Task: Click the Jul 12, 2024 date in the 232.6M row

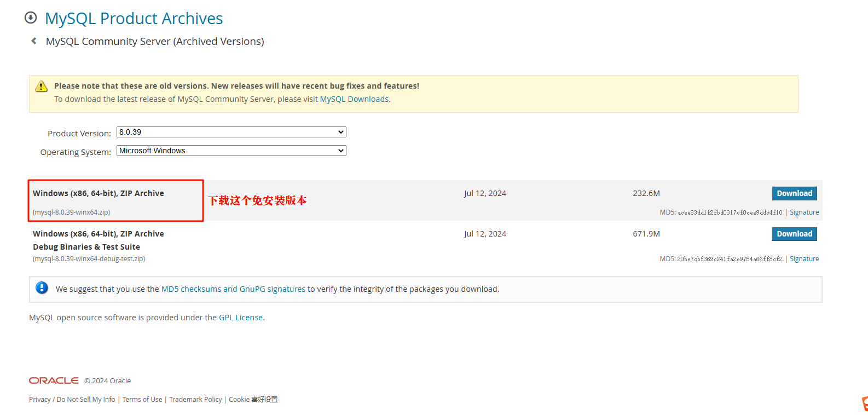Action: [485, 193]
